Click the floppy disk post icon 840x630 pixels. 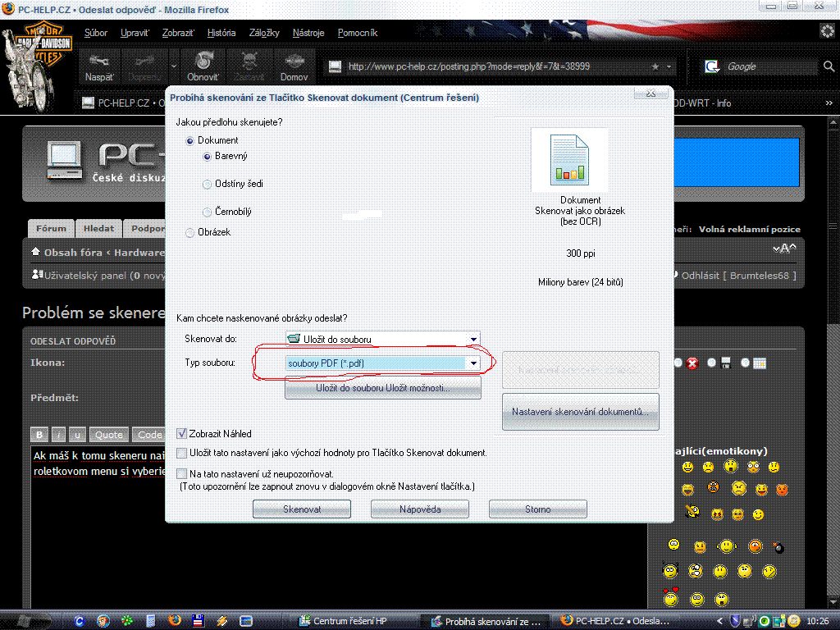click(x=726, y=363)
